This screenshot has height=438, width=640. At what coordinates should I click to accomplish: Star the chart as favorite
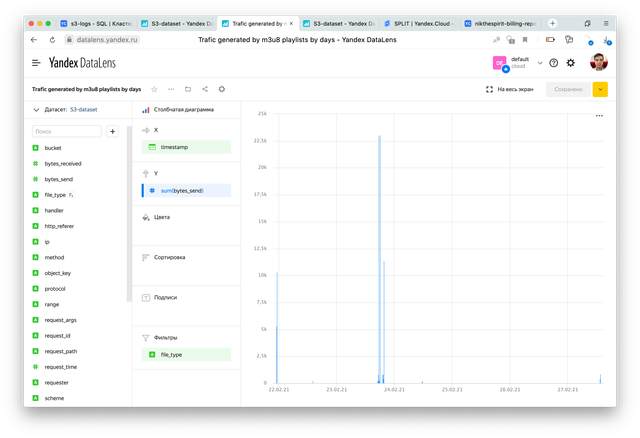click(153, 89)
